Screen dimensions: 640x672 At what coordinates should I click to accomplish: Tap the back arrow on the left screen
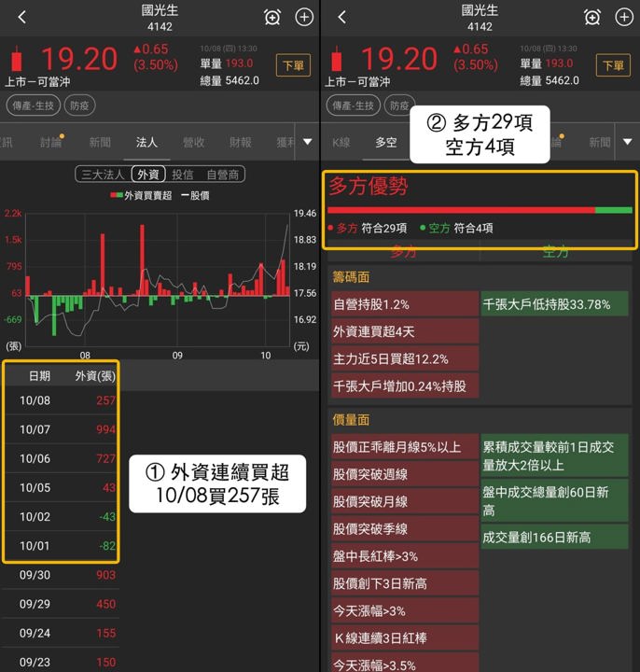(22, 18)
